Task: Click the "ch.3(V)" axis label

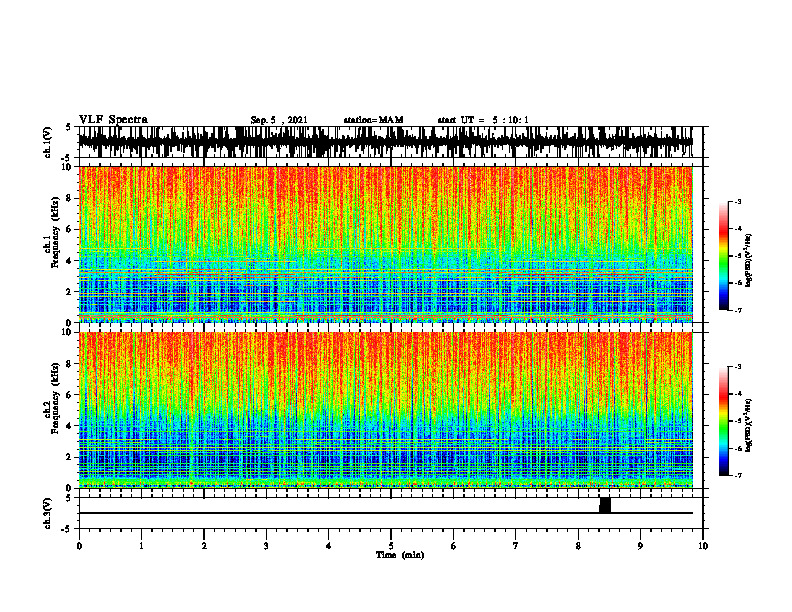Action: pos(48,513)
